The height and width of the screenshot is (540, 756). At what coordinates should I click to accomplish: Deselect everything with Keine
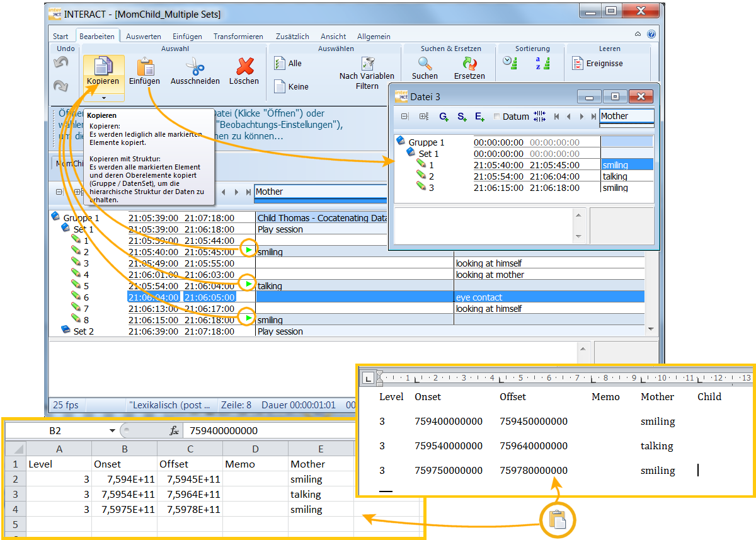291,86
